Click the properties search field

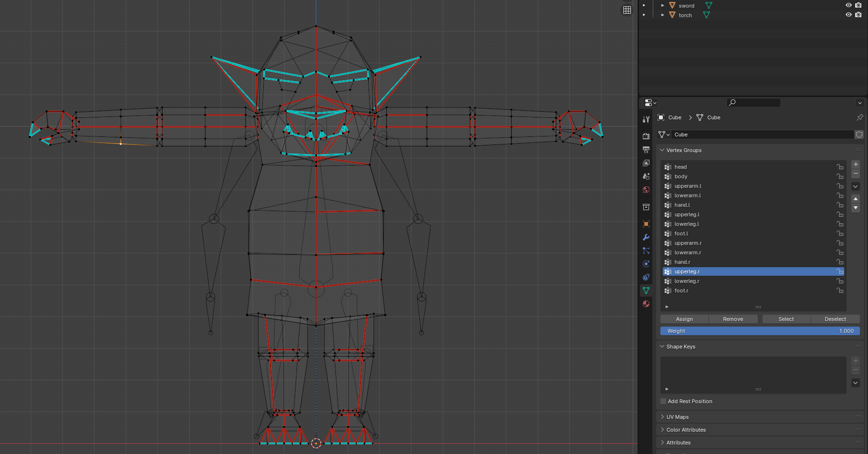[x=754, y=103]
